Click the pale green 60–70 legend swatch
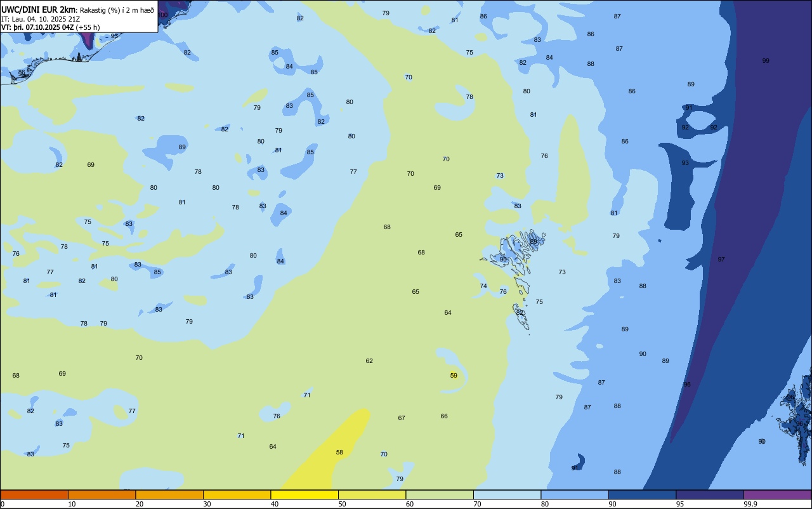 pos(440,494)
